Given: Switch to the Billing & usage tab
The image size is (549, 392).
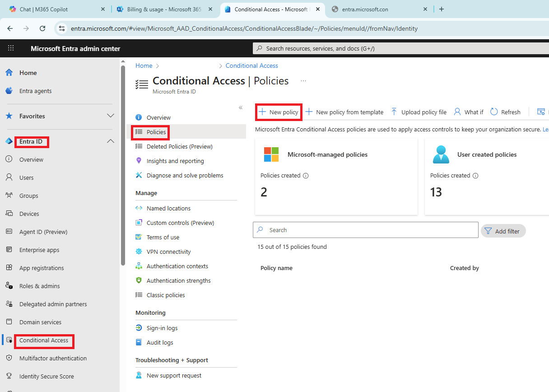Looking at the screenshot, I should point(158,9).
